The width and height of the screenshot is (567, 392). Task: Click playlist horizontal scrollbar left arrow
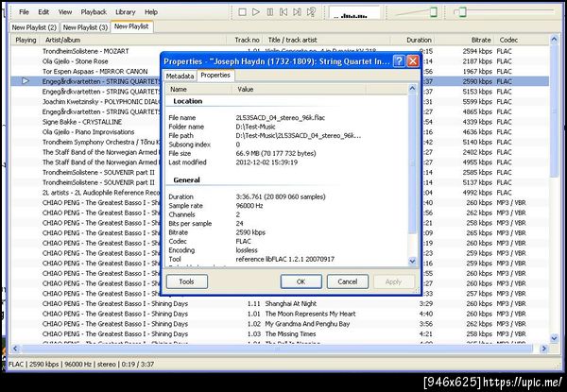click(15, 349)
